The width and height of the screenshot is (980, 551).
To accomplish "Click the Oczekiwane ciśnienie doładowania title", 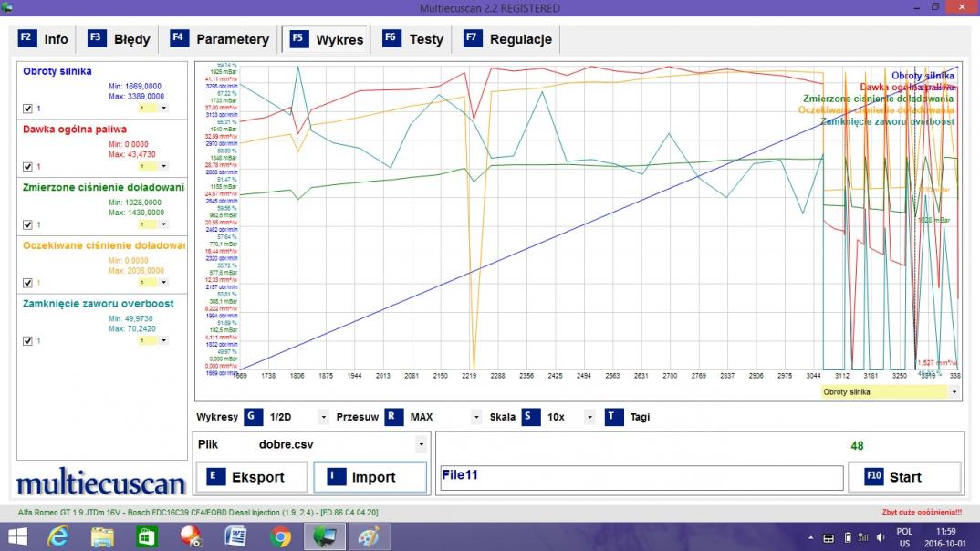I will (x=104, y=245).
